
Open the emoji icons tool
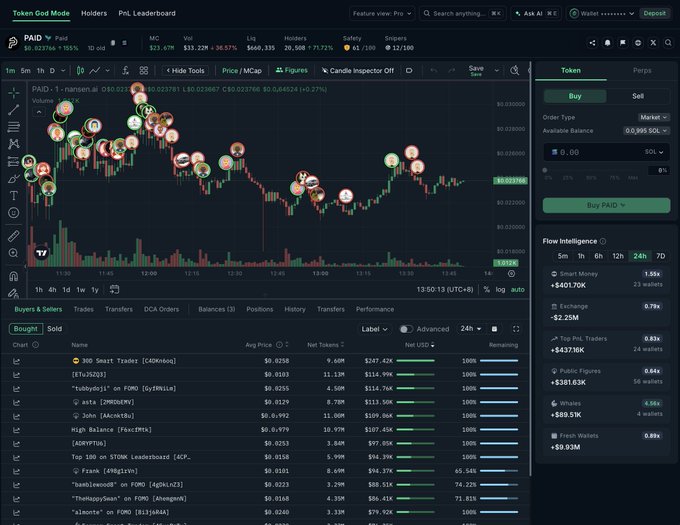(x=13, y=213)
